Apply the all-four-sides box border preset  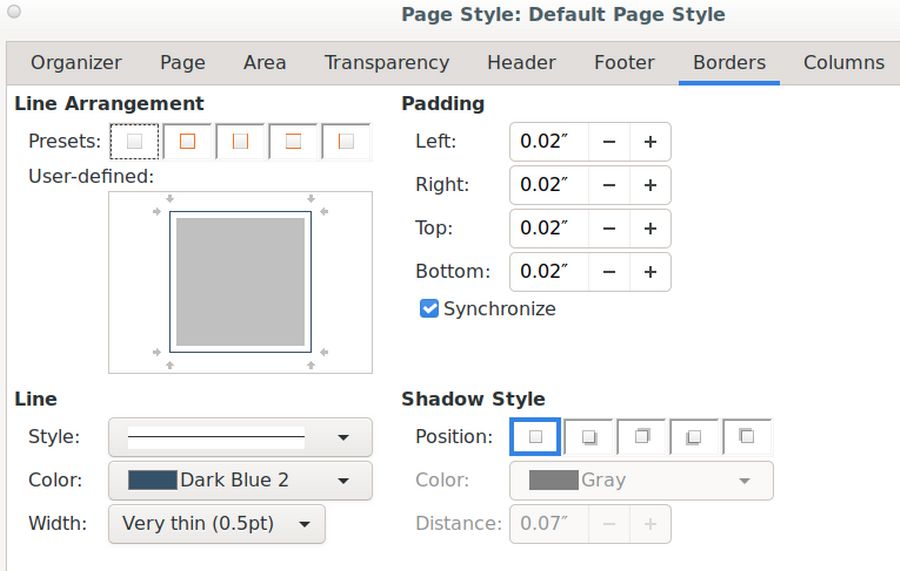[x=188, y=141]
